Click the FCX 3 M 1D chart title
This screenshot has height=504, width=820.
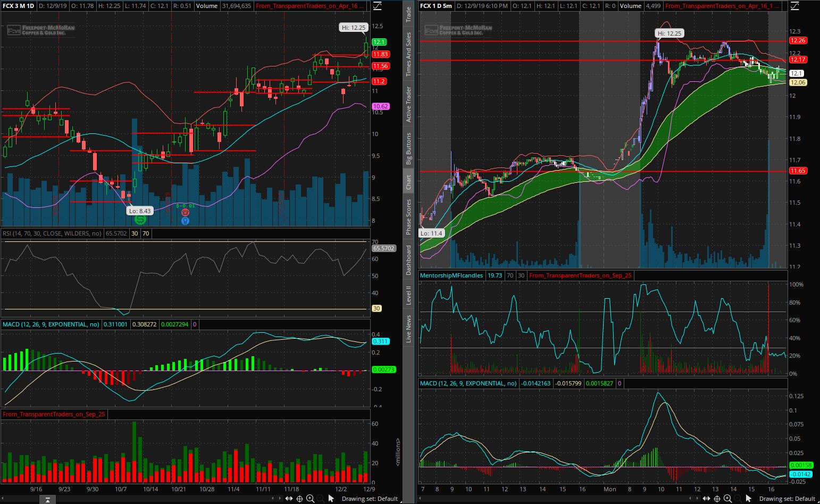click(19, 6)
